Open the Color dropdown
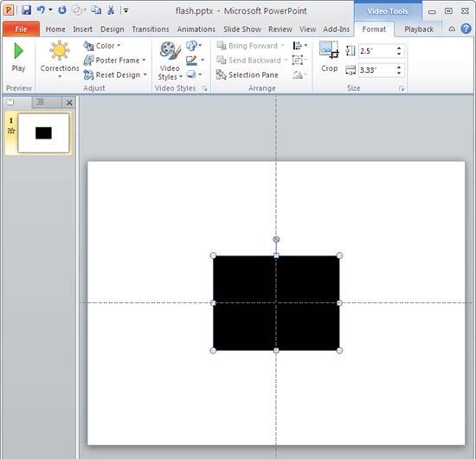The image size is (476, 459). tap(103, 46)
